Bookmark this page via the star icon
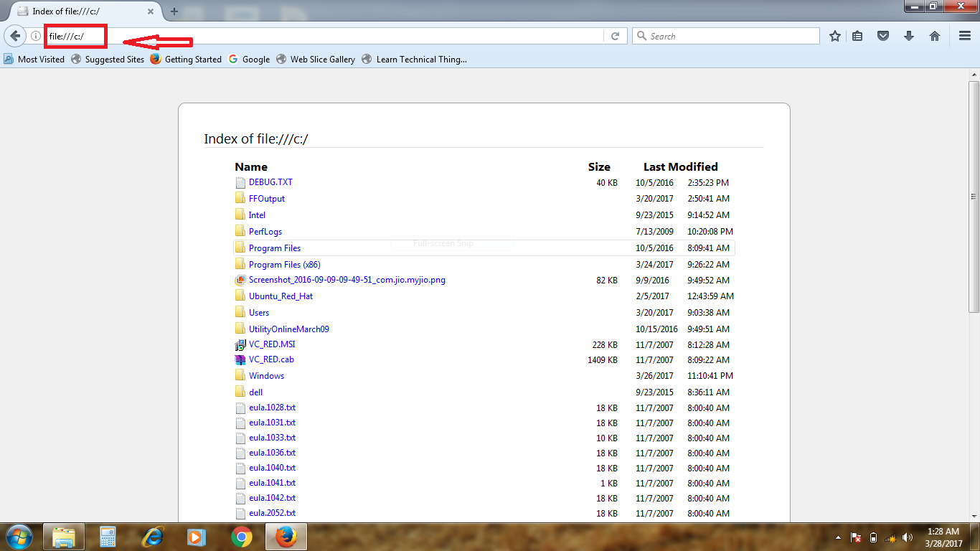This screenshot has height=551, width=980. point(834,35)
